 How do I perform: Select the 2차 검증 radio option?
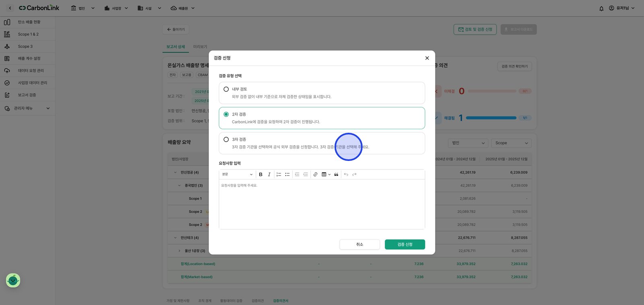(226, 114)
